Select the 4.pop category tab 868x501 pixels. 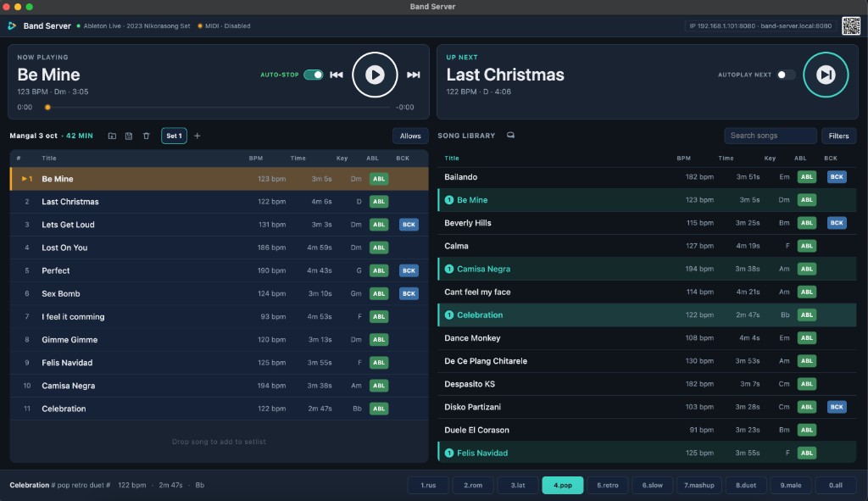pyautogui.click(x=563, y=485)
